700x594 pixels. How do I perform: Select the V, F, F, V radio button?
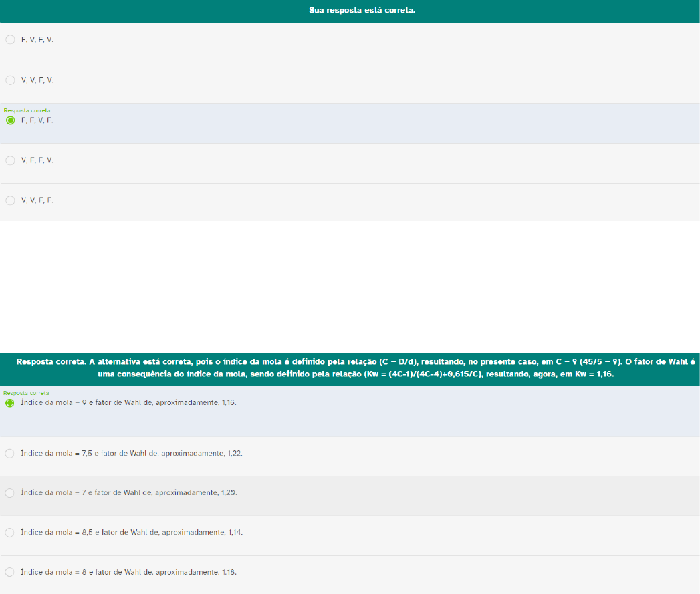[x=10, y=160]
